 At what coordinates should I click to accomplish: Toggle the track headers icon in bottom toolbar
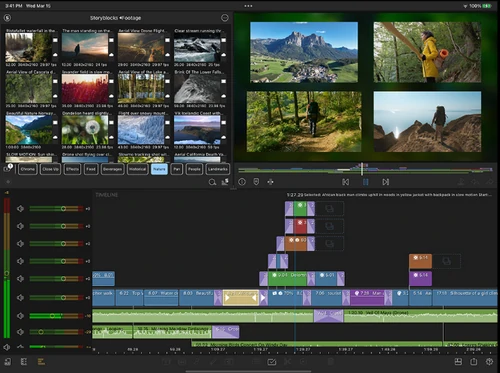tap(24, 362)
